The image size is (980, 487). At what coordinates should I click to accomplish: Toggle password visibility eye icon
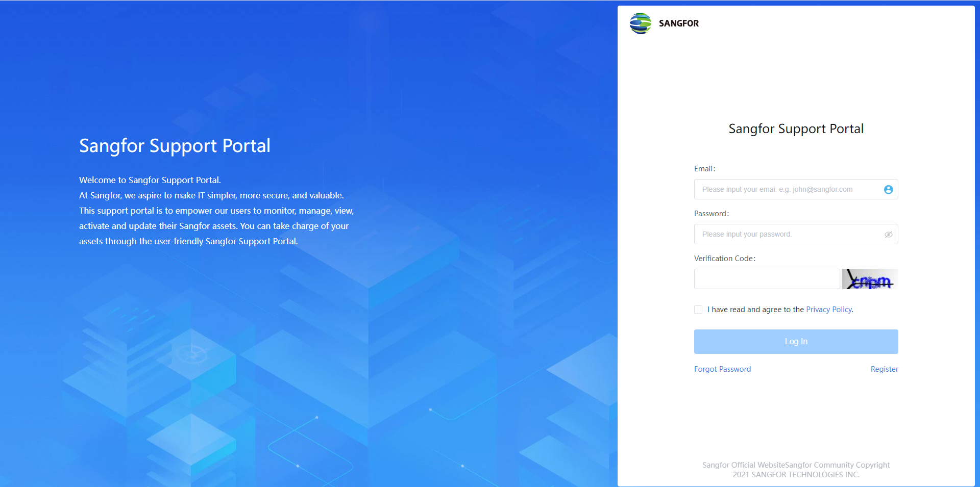pos(888,235)
